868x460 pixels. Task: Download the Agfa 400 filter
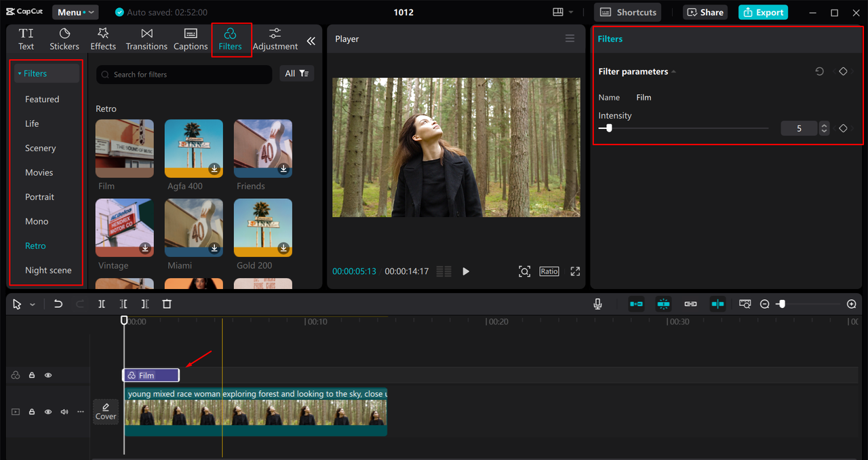tap(214, 169)
